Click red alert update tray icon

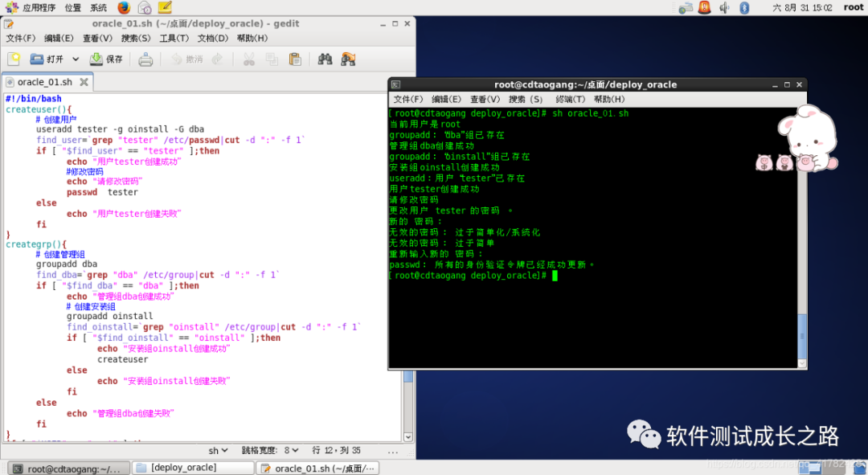click(704, 7)
